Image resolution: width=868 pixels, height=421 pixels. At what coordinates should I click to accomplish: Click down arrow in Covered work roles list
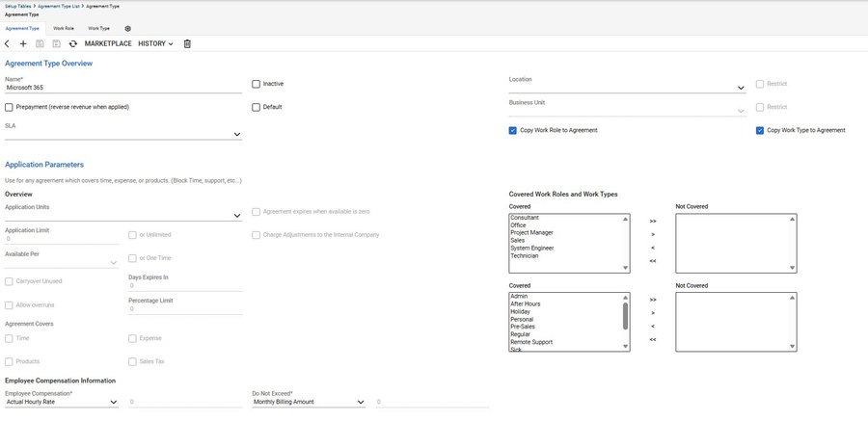(626, 268)
